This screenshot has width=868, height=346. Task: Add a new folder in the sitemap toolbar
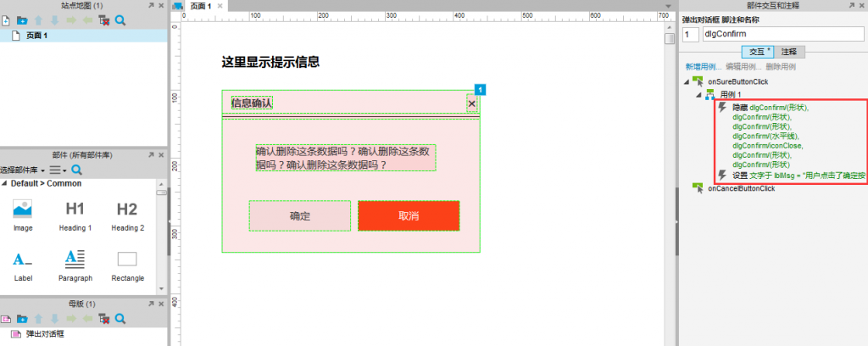tap(22, 21)
